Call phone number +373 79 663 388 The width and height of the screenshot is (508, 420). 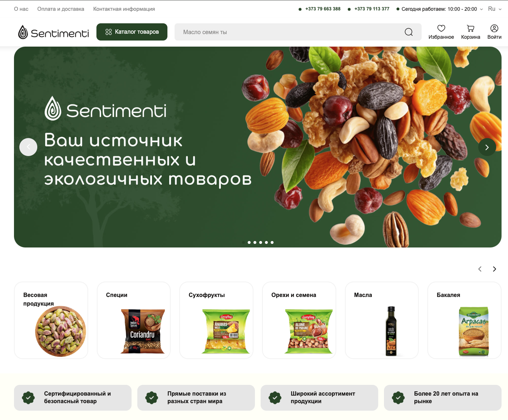click(x=323, y=9)
